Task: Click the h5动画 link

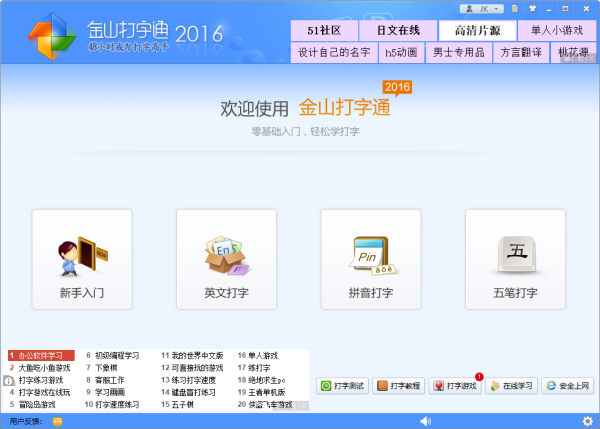Action: tap(401, 52)
